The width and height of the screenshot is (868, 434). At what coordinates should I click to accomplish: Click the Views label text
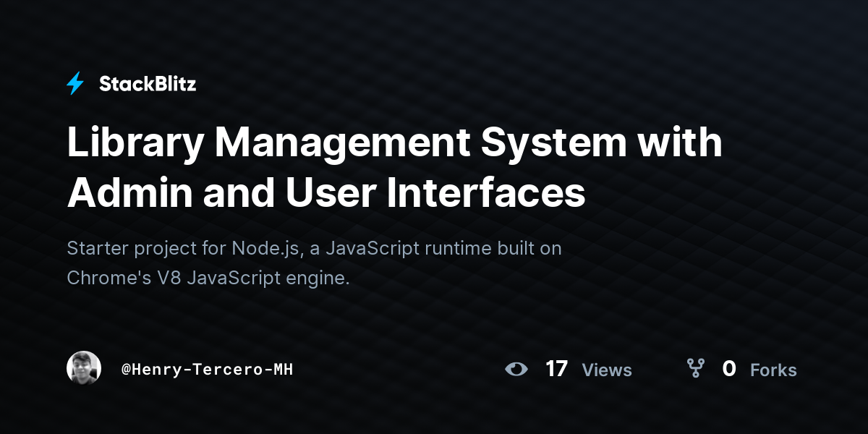pyautogui.click(x=607, y=370)
